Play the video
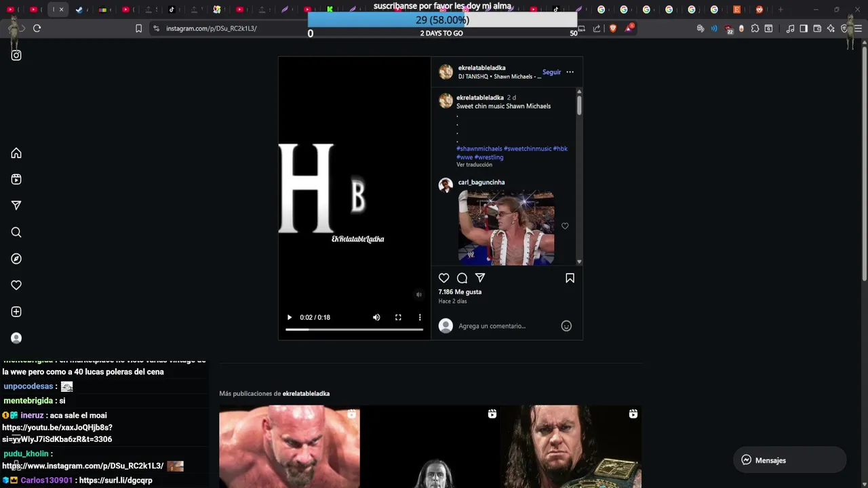This screenshot has width=868, height=488. [290, 317]
